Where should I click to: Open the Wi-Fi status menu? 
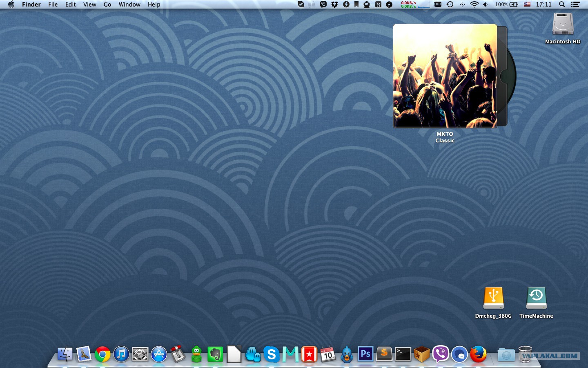pos(474,4)
